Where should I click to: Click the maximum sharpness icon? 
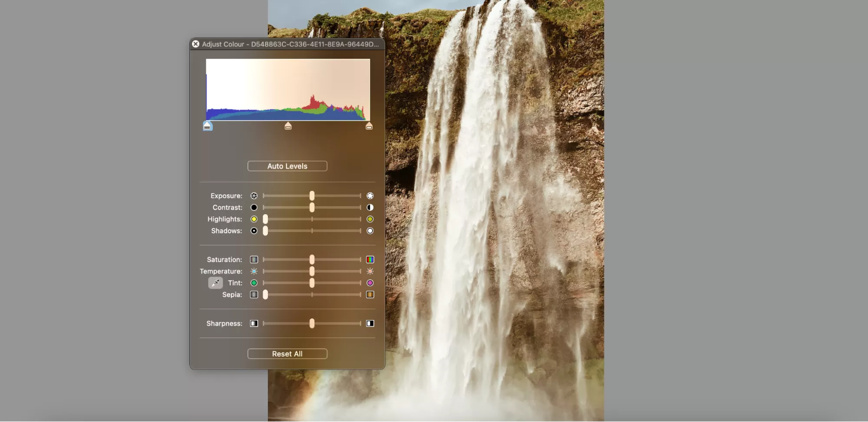[x=370, y=323]
